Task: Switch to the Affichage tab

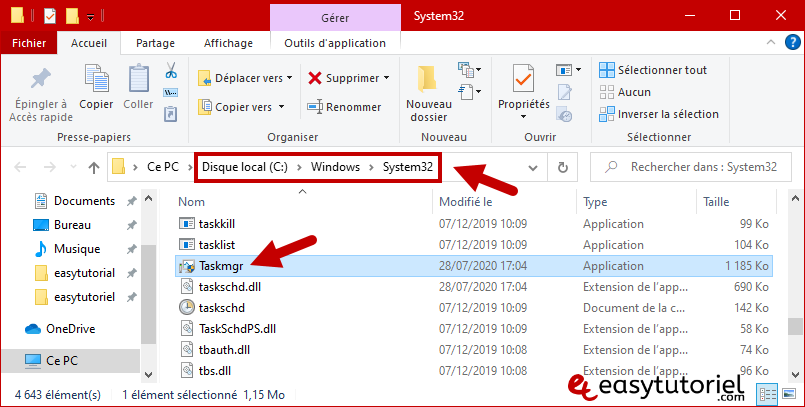Action: pyautogui.click(x=228, y=43)
